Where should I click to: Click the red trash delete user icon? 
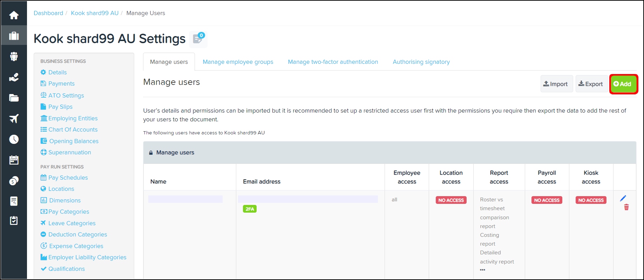[x=626, y=207]
